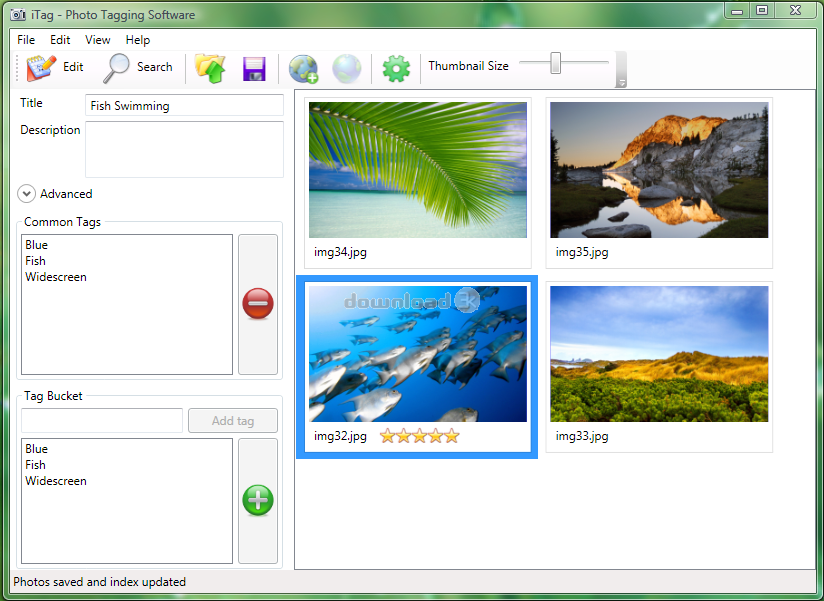
Task: Click the open folder icon with green arrow
Action: (210, 68)
